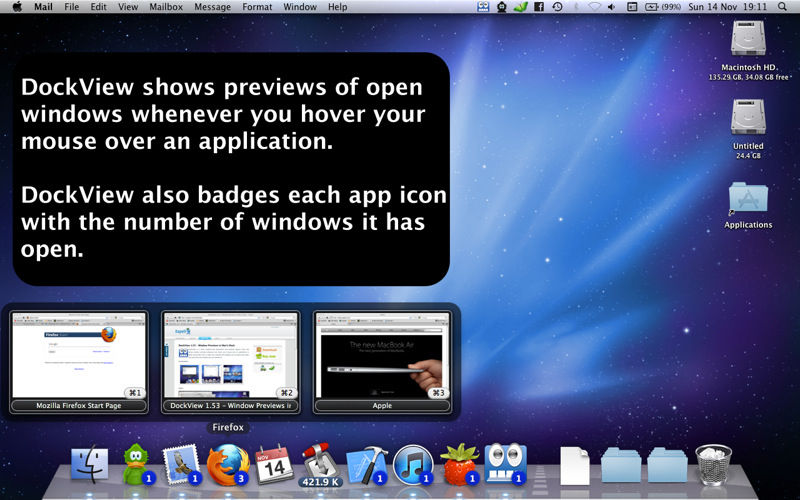The height and width of the screenshot is (500, 800).
Task: Click the date and time Sun 14 Nov 19:11
Action: 728,7
